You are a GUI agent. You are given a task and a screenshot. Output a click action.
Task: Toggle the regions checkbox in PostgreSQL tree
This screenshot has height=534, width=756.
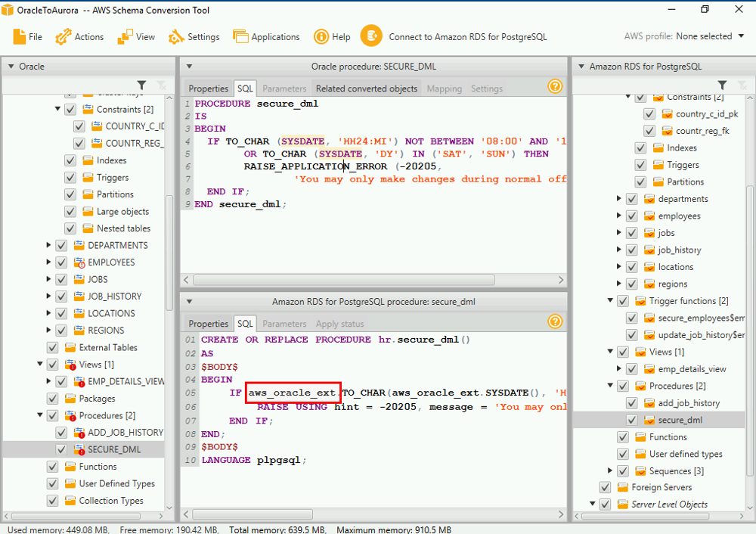coord(632,284)
